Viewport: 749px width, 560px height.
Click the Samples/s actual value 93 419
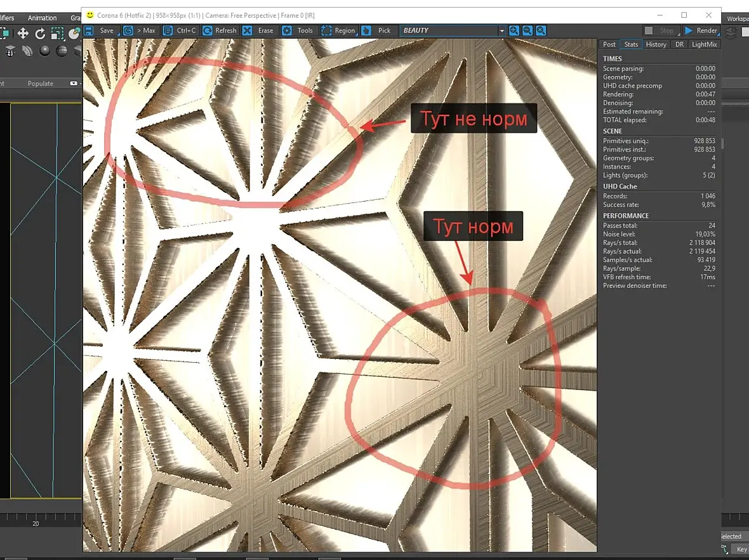point(706,260)
